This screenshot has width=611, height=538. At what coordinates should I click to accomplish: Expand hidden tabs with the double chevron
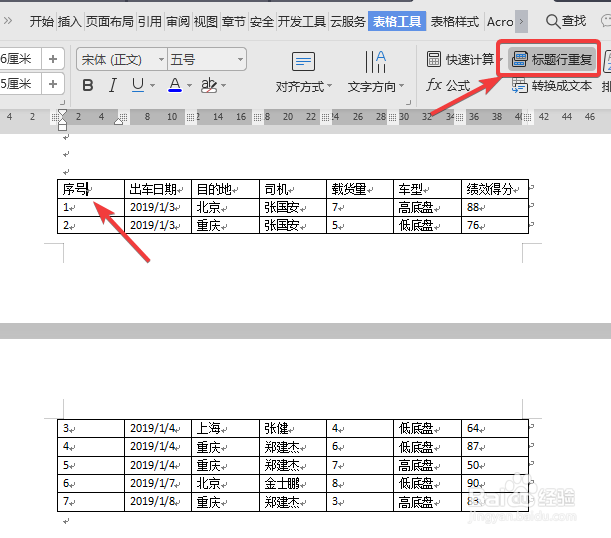pyautogui.click(x=7, y=21)
